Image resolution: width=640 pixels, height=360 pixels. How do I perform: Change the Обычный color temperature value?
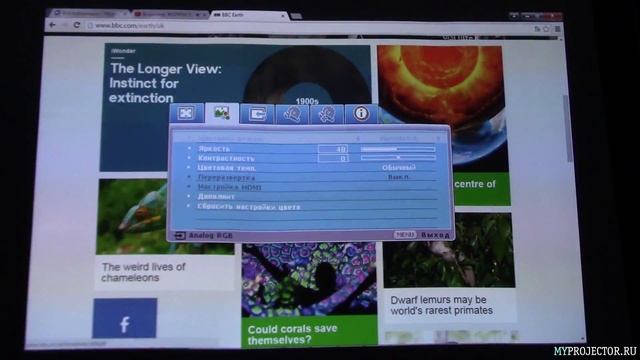pos(398,167)
